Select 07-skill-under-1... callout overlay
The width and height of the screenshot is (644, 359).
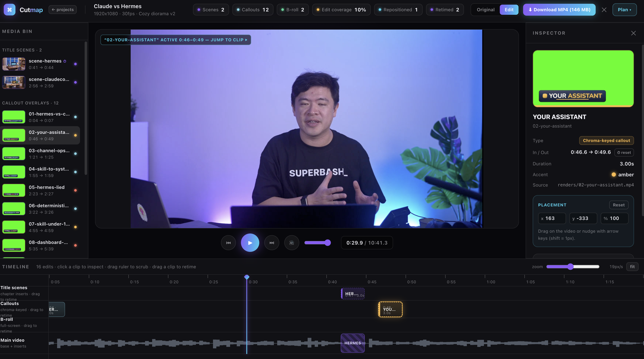40,227
